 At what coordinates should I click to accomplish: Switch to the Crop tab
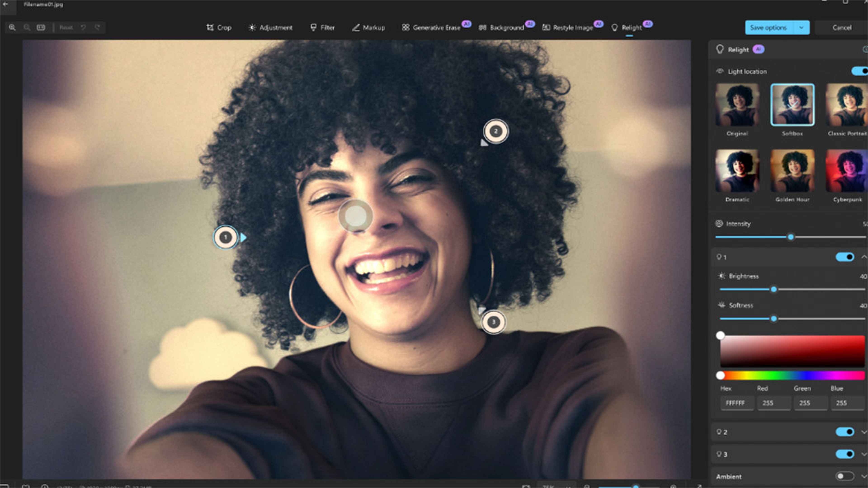tap(219, 28)
